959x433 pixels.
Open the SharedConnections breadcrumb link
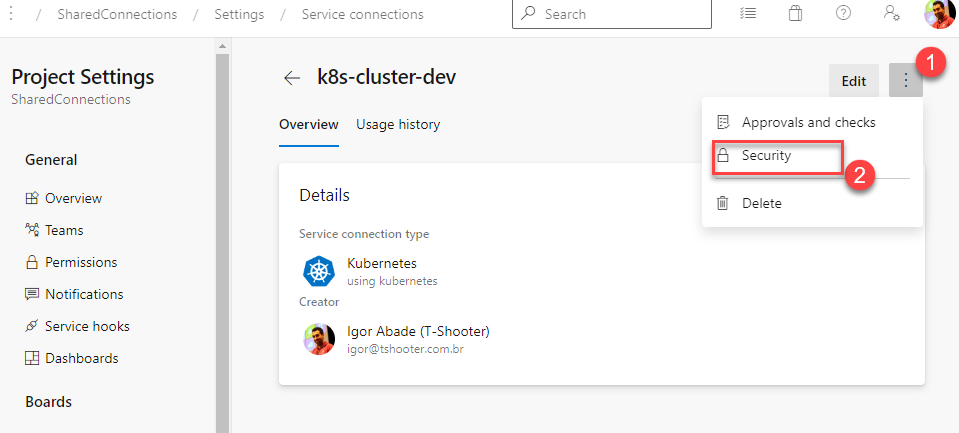[117, 14]
